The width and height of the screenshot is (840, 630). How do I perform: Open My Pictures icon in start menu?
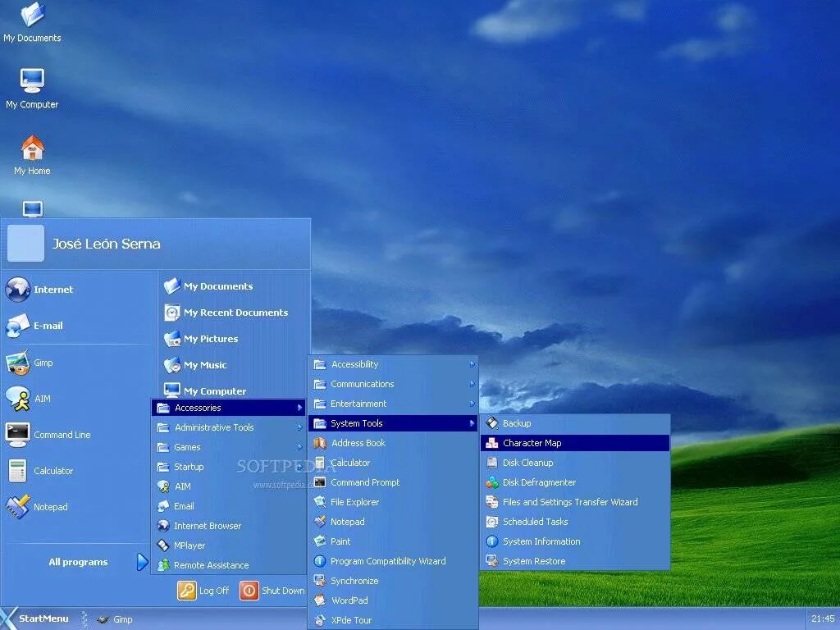[x=172, y=339]
